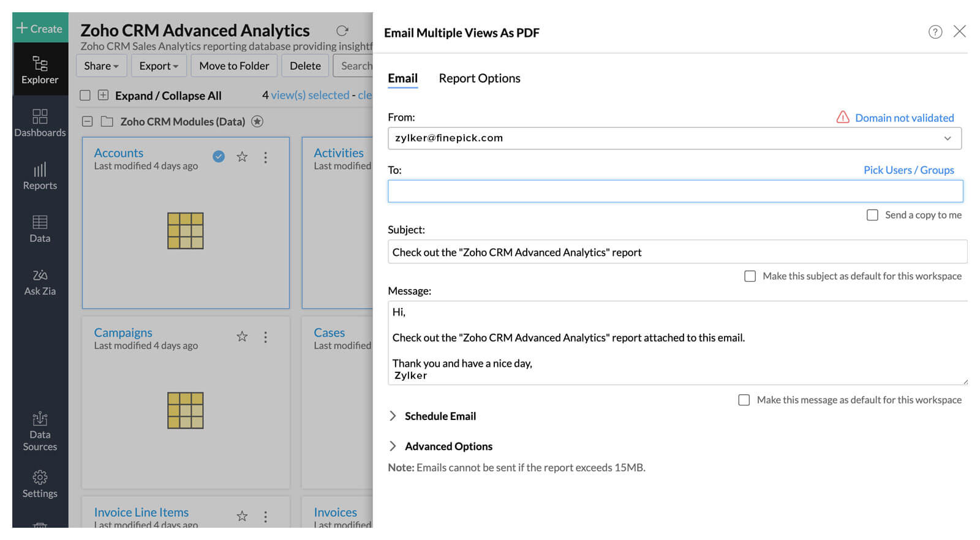Star the Campaigns view as favorite
The height and width of the screenshot is (540, 980).
tap(242, 337)
